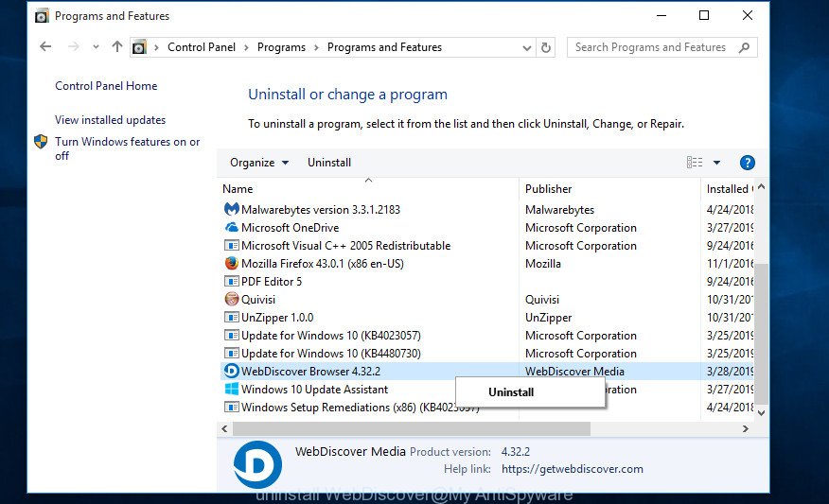Viewport: 829px width, 504px height.
Task: Click the PDF Editor 5 icon
Action: [231, 281]
